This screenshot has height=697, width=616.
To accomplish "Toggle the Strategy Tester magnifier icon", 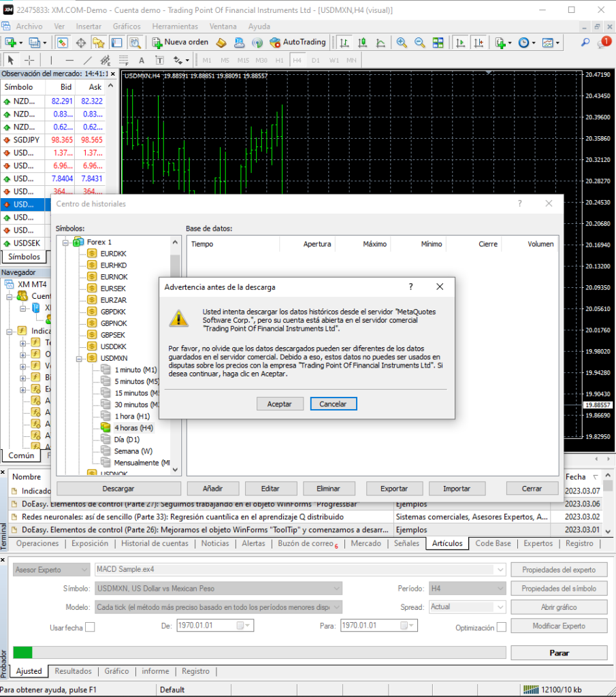I will coord(135,43).
